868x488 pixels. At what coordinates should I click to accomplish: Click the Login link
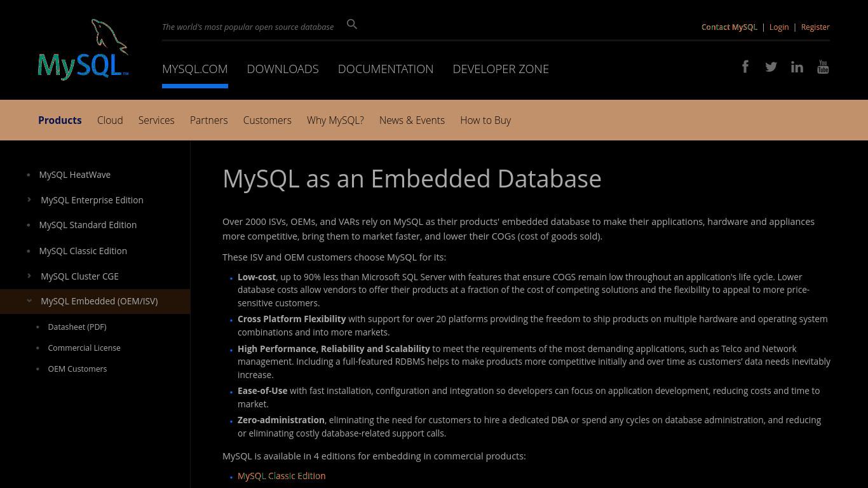click(779, 27)
